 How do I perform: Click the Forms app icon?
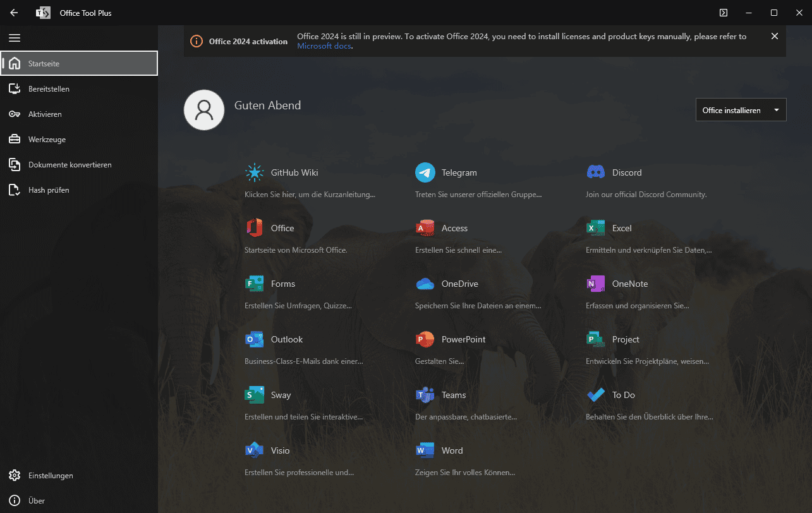pyautogui.click(x=254, y=284)
